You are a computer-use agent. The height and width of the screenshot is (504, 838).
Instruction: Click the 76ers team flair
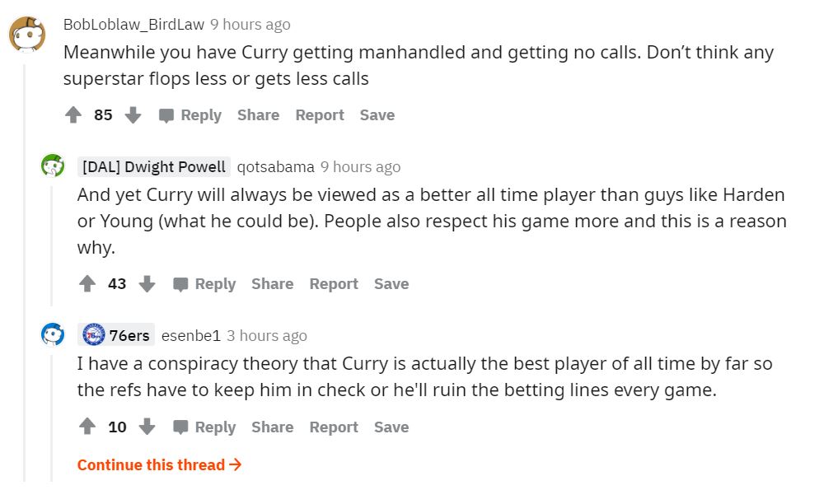coord(117,335)
